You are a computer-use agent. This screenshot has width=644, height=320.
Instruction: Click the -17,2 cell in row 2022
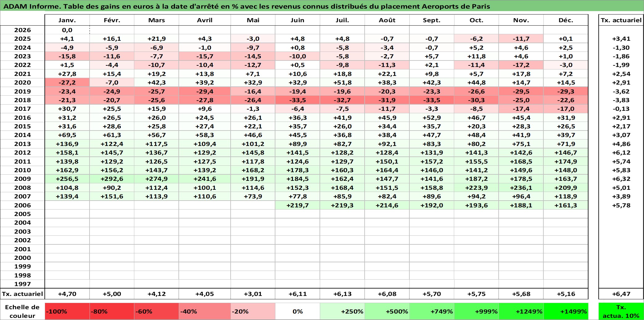[x=521, y=65]
